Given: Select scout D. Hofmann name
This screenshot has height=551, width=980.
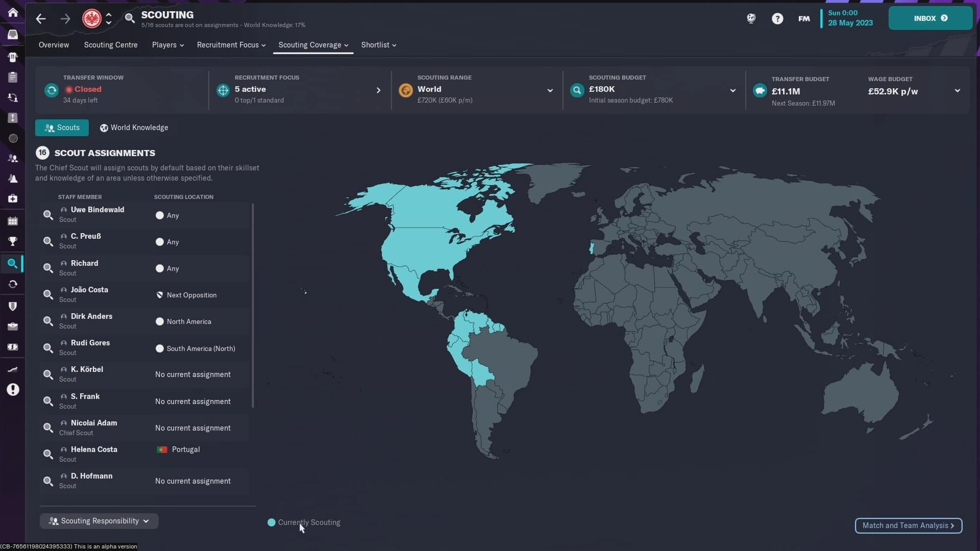Looking at the screenshot, I should click(x=91, y=476).
